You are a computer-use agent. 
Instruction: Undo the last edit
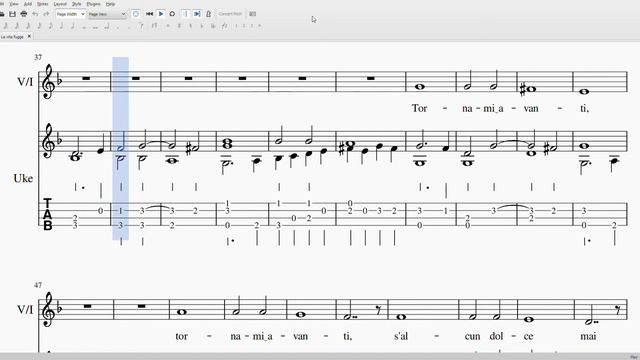[x=35, y=14]
